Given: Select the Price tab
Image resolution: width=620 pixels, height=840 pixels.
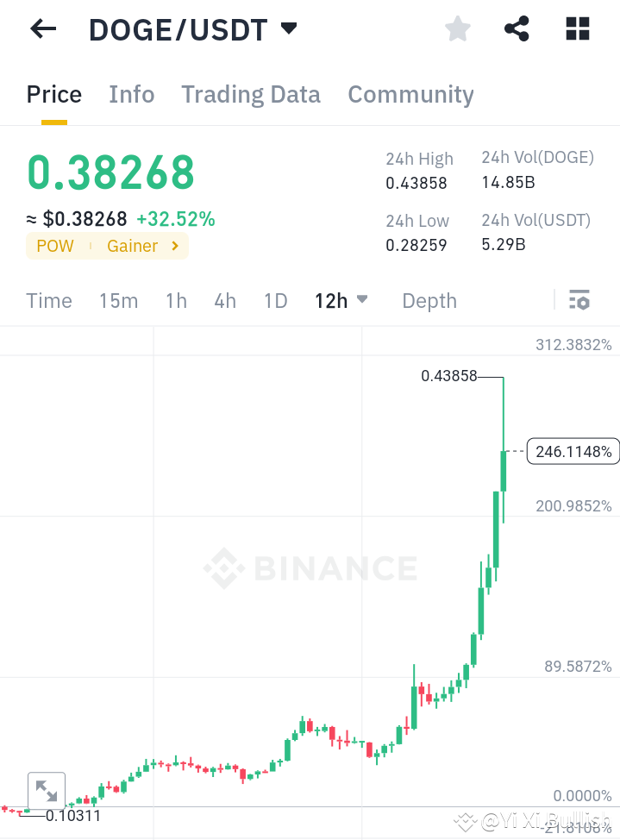Looking at the screenshot, I should tap(53, 94).
